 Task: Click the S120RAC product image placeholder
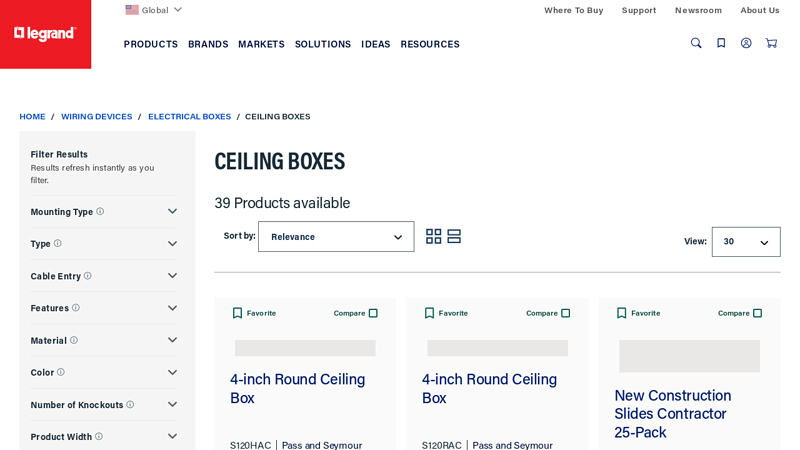(497, 348)
